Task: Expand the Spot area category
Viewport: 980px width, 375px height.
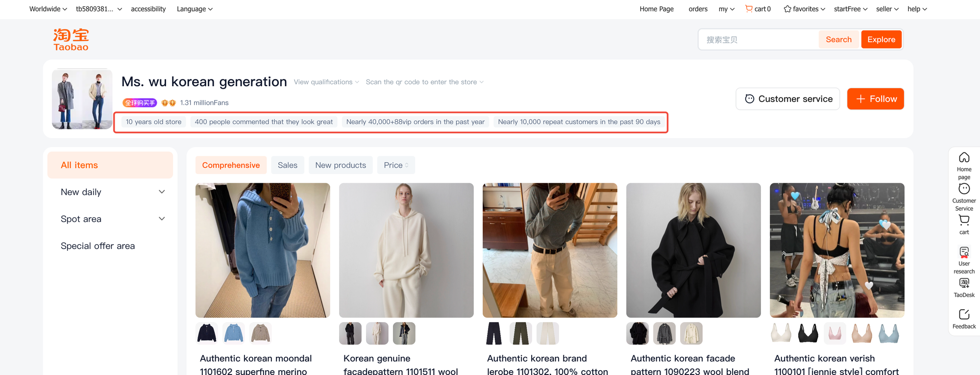Action: pyautogui.click(x=162, y=219)
